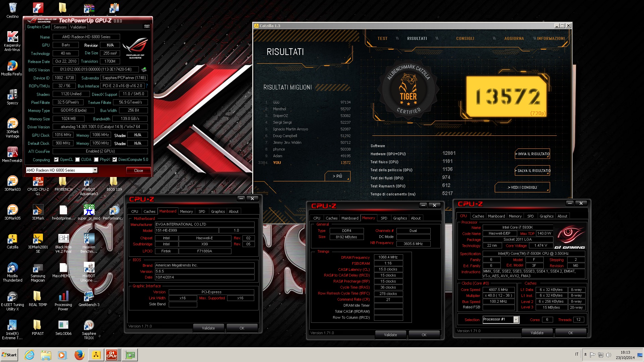Image resolution: width=644 pixels, height=362 pixels.
Task: Open Kaspersky Anti-Virus desktop shortcut
Action: [12, 41]
